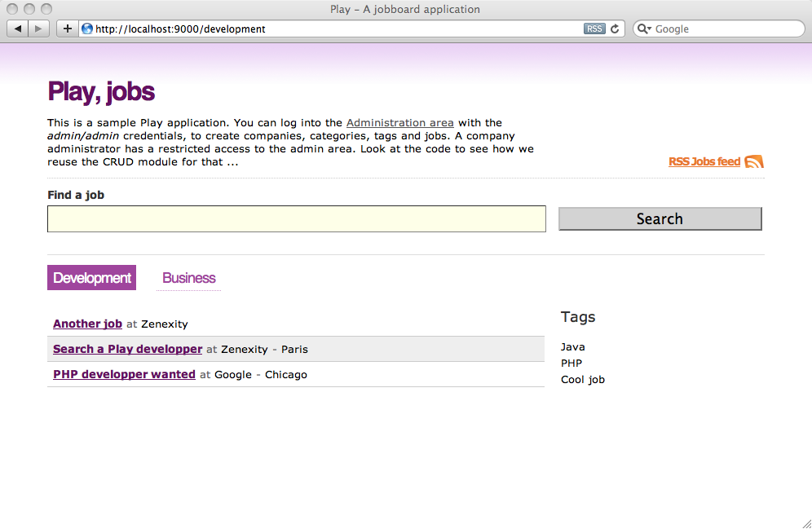Open Search a Play developper listing
The width and height of the screenshot is (812, 529).
pos(127,349)
